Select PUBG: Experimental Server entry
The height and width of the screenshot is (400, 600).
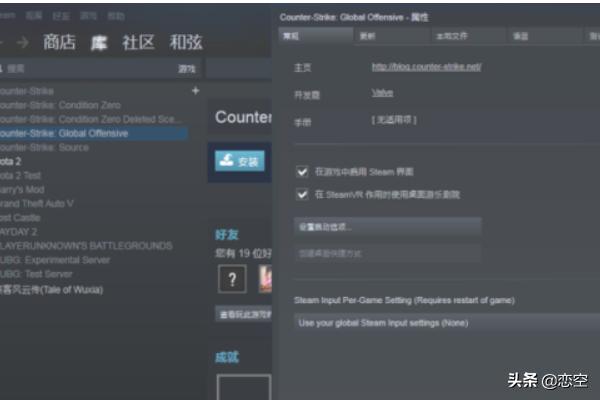(55, 260)
